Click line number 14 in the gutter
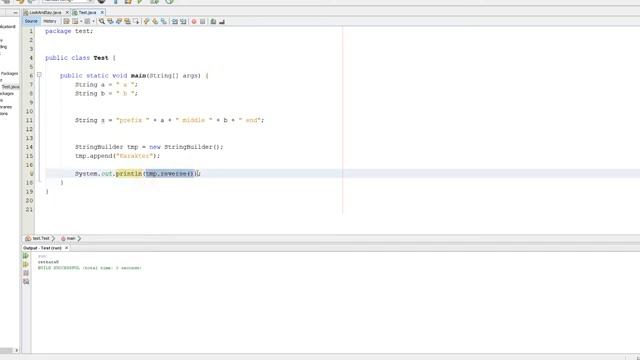640x360 pixels. (29, 147)
